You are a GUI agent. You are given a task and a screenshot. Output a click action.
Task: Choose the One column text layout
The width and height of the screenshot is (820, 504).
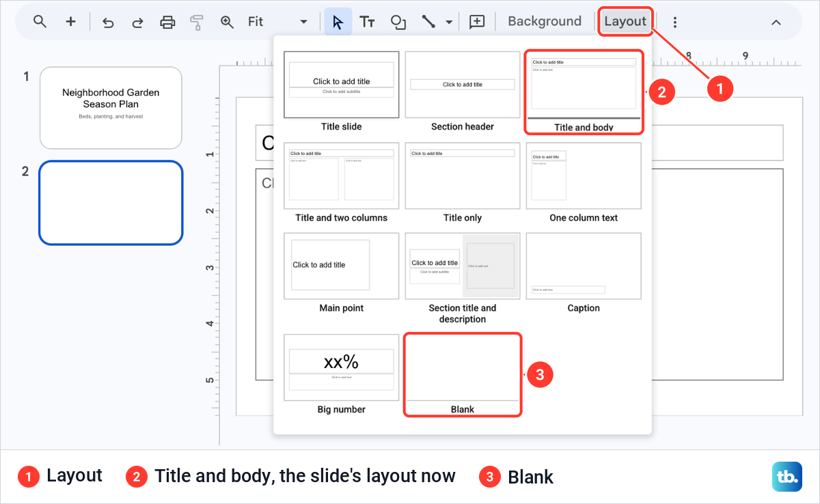pyautogui.click(x=584, y=182)
